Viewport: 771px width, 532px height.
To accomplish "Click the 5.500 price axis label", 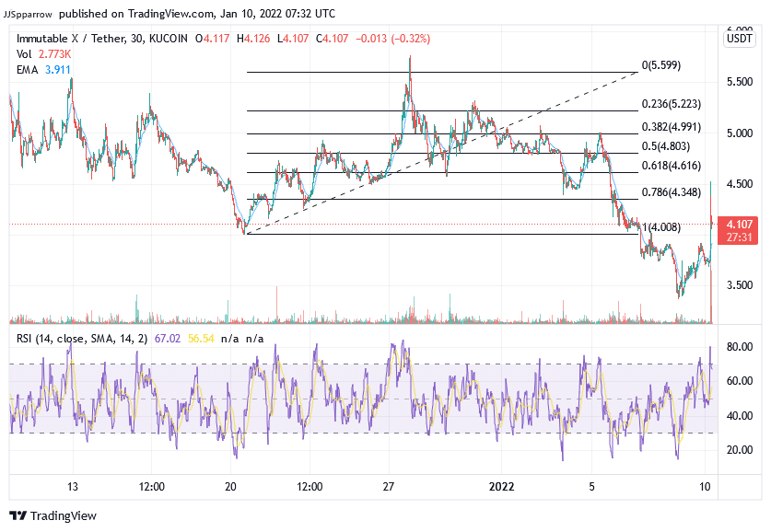I will tap(740, 82).
